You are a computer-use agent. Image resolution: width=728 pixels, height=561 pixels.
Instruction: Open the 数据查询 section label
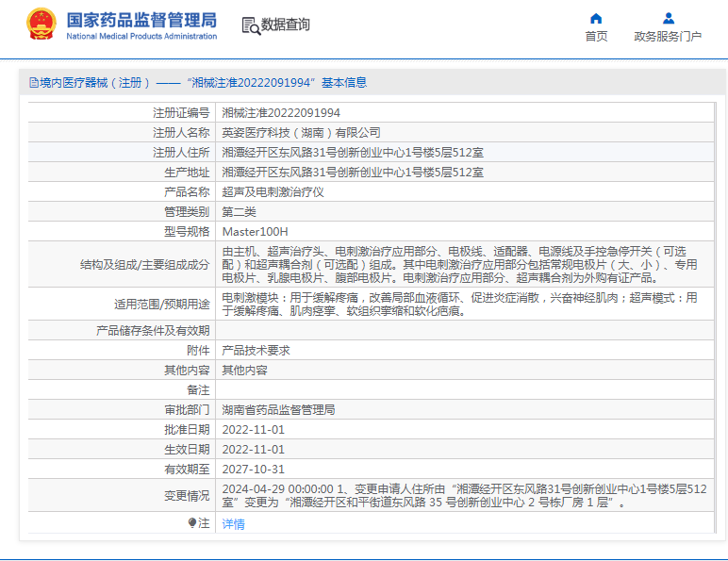pos(286,25)
